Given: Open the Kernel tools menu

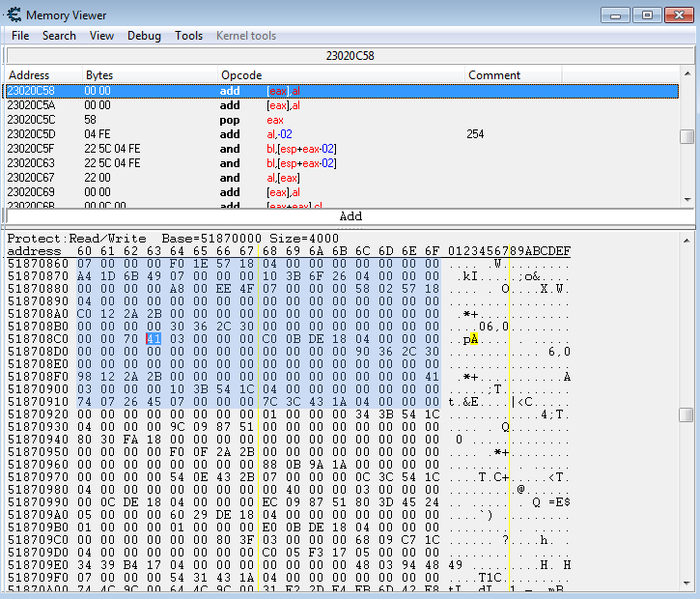Looking at the screenshot, I should click(245, 36).
